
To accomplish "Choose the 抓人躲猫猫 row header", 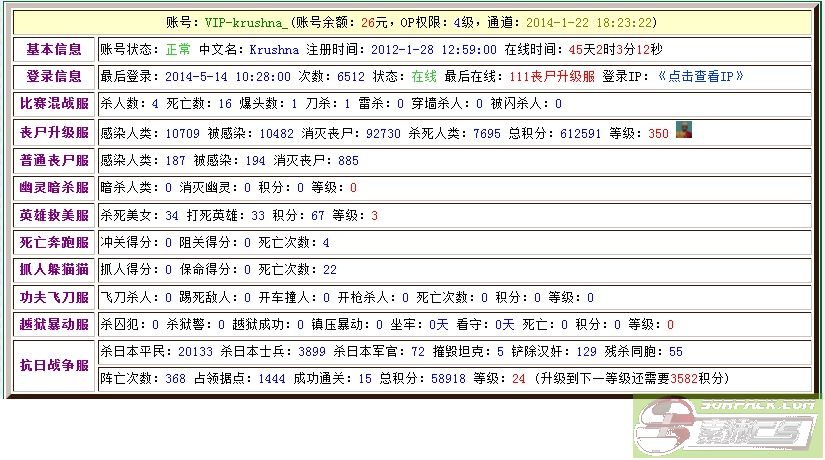I will (x=54, y=269).
